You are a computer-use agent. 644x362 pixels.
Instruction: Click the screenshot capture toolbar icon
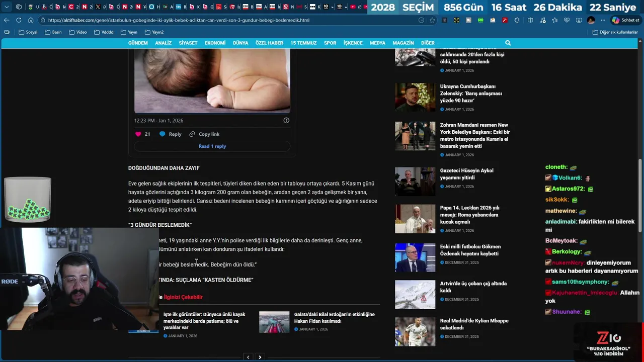(579, 20)
